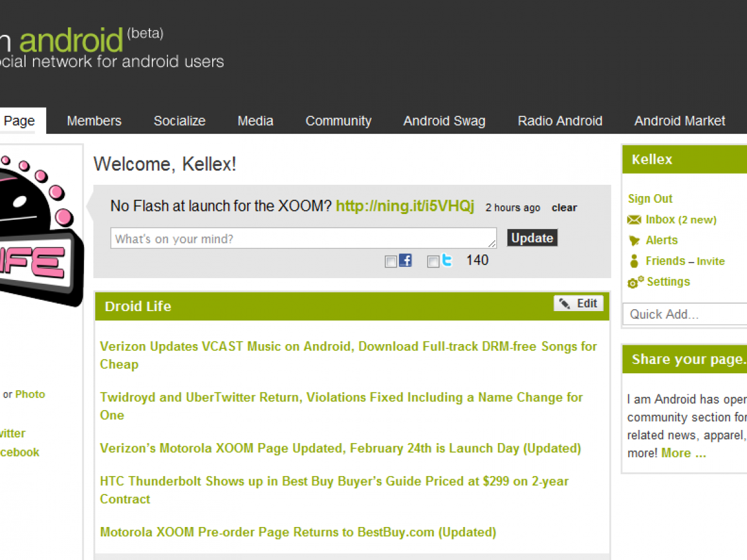Click the green android logo text
Image resolution: width=747 pixels, height=560 pixels.
tap(72, 40)
